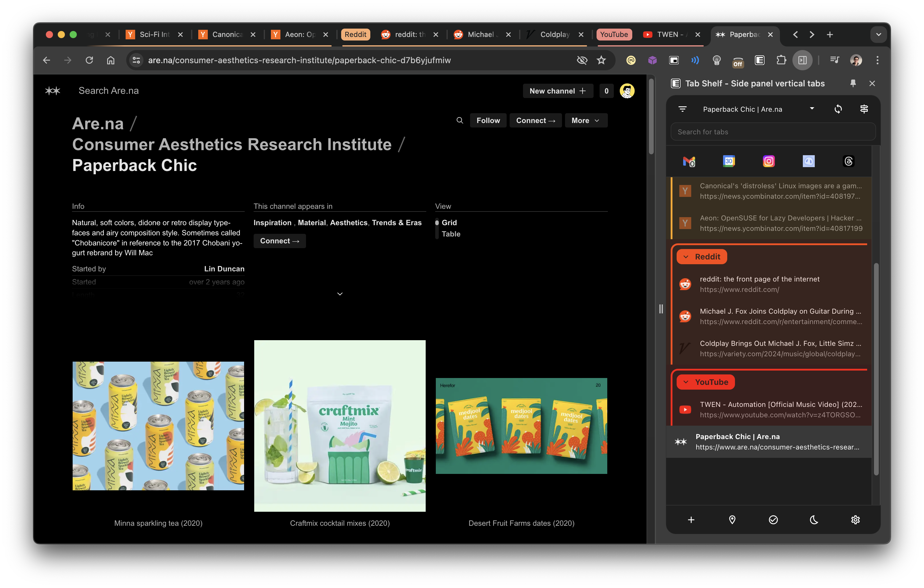Open the Inspiration channel link

click(272, 223)
